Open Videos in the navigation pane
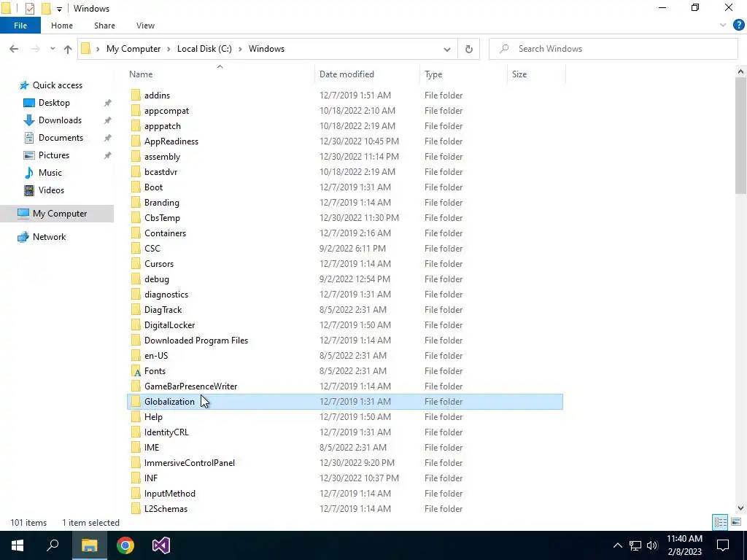The width and height of the screenshot is (747, 560). (x=51, y=190)
